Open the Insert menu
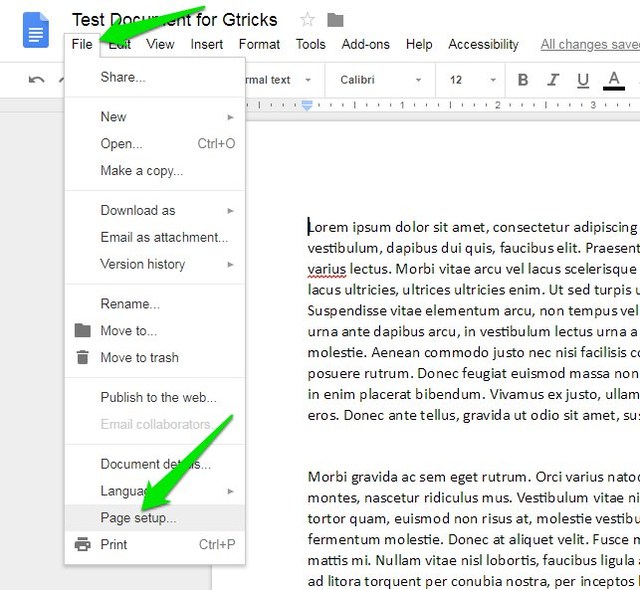Image resolution: width=640 pixels, height=590 pixels. pyautogui.click(x=207, y=44)
